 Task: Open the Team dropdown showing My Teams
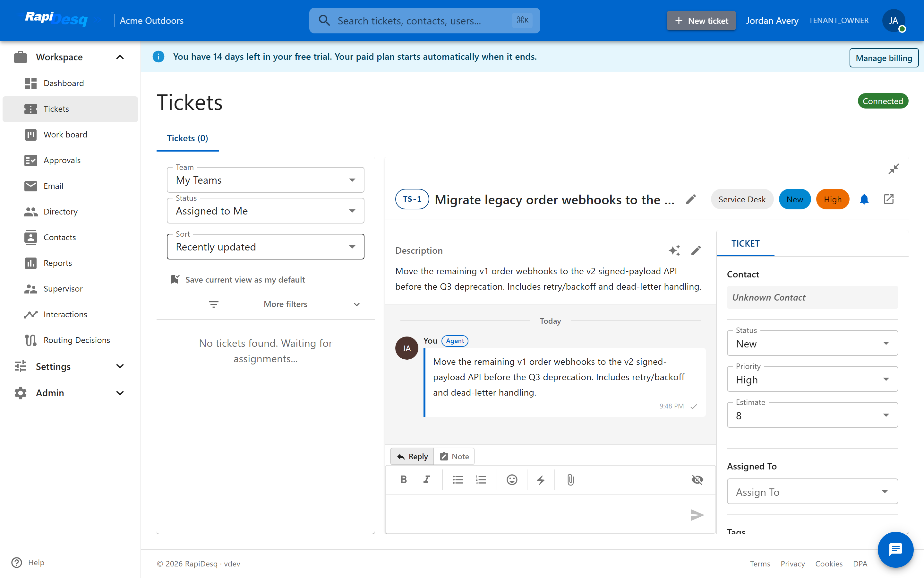265,180
